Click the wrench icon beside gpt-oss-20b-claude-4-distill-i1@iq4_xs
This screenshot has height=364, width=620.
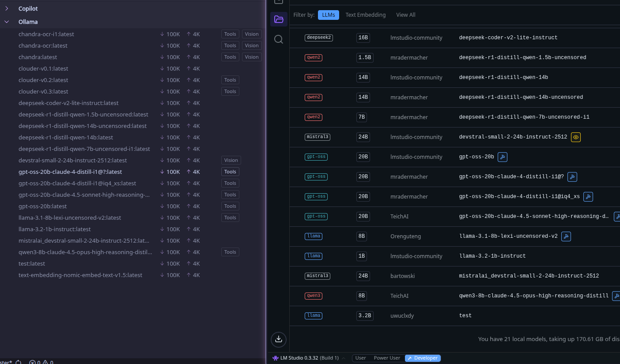(588, 197)
